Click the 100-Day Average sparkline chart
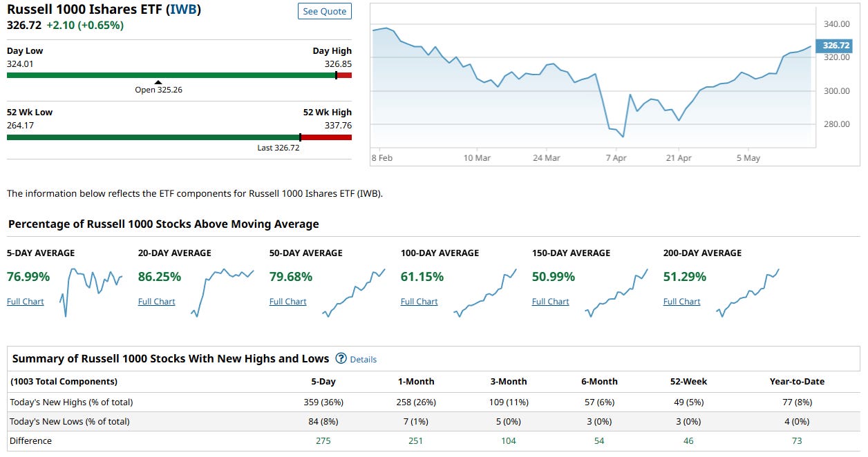 pos(485,293)
